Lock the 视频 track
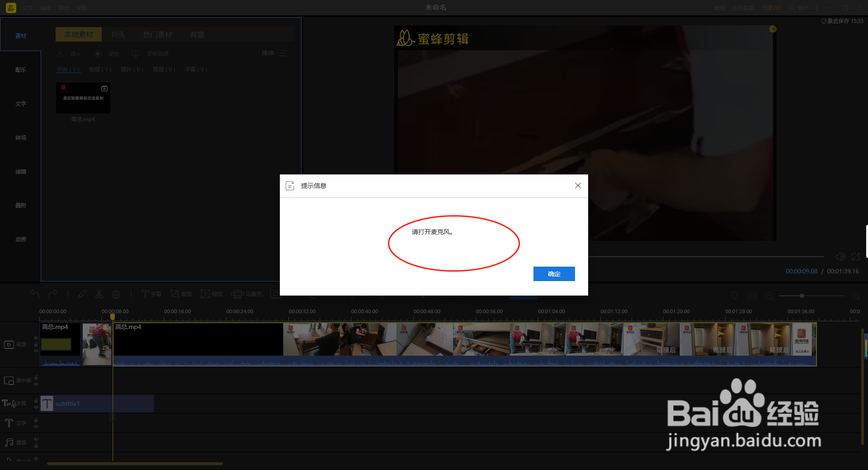The height and width of the screenshot is (470, 868). pyautogui.click(x=36, y=344)
